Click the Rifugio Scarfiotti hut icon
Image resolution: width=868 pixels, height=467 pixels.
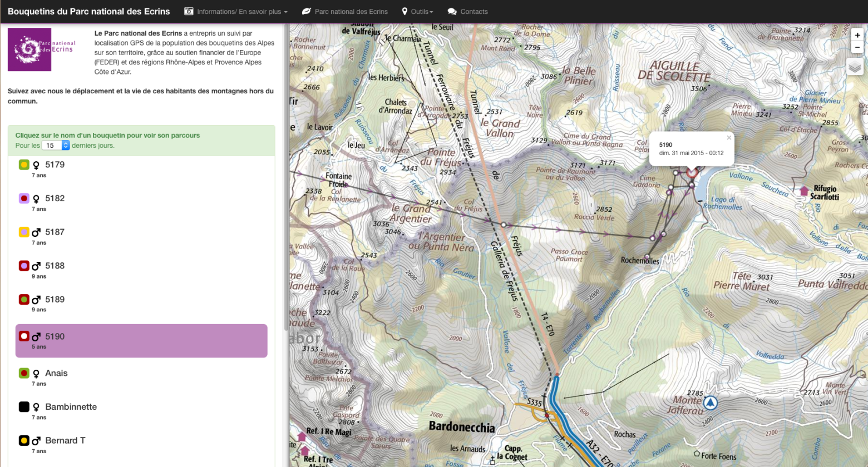(803, 191)
